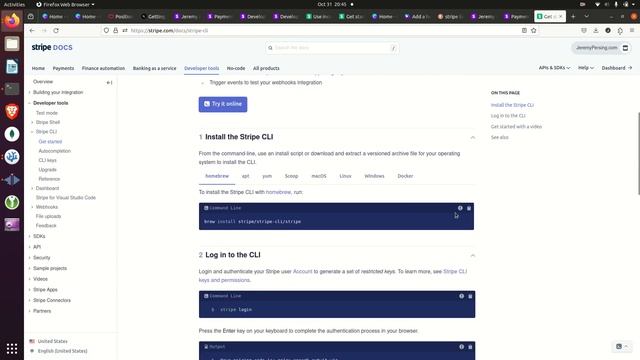Open the APIs & SDKs dropdown
Screen dimensions: 640x360
pos(554,68)
